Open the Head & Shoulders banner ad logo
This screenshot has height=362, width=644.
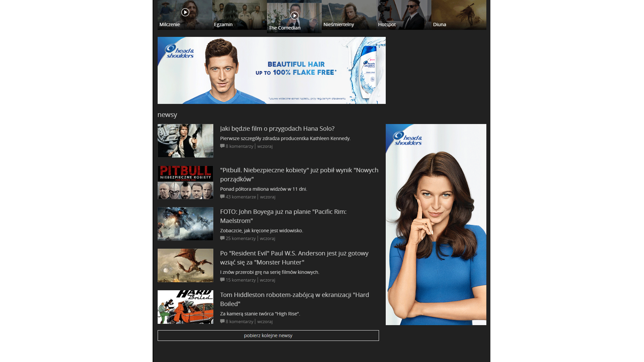coord(180,51)
